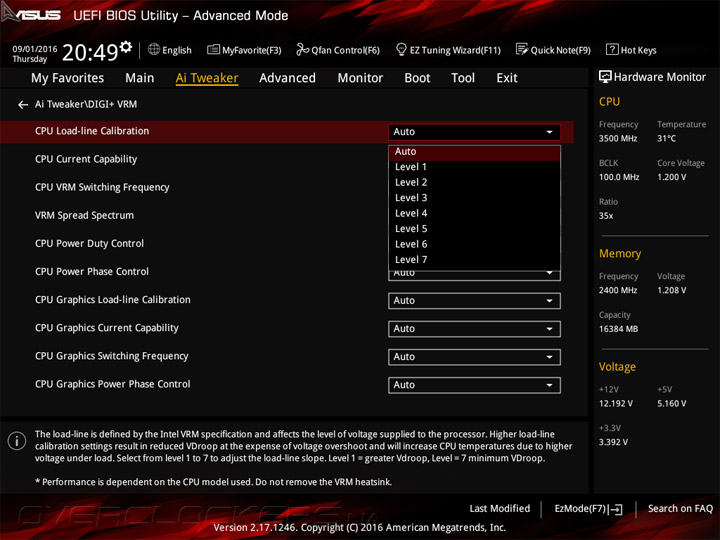720x540 pixels.
Task: Open the Advanced tab
Action: pyautogui.click(x=287, y=78)
